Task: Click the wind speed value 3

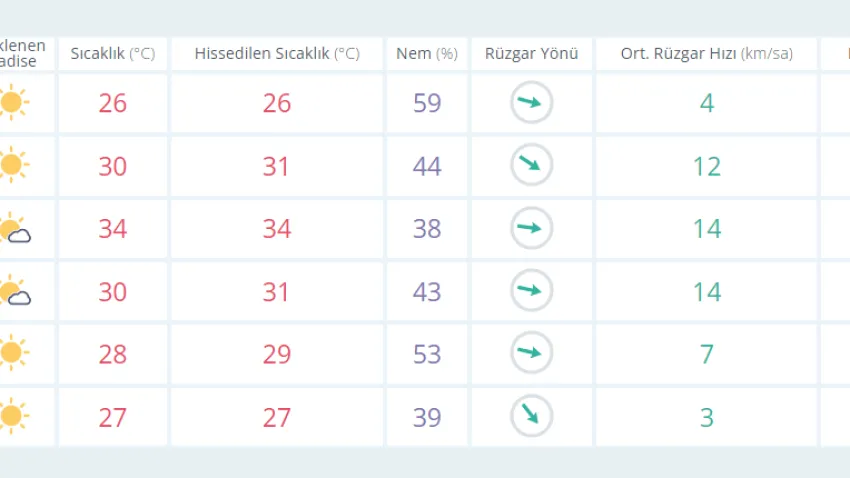Action: [x=706, y=417]
